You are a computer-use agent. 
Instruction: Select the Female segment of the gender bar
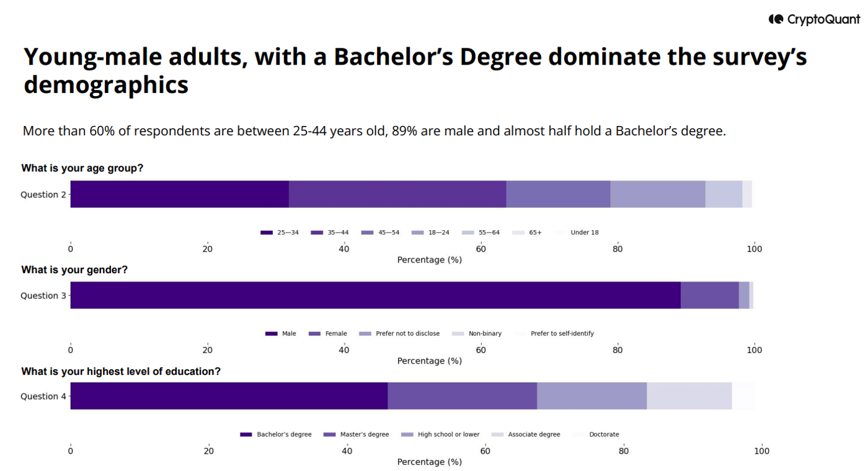[x=709, y=295]
